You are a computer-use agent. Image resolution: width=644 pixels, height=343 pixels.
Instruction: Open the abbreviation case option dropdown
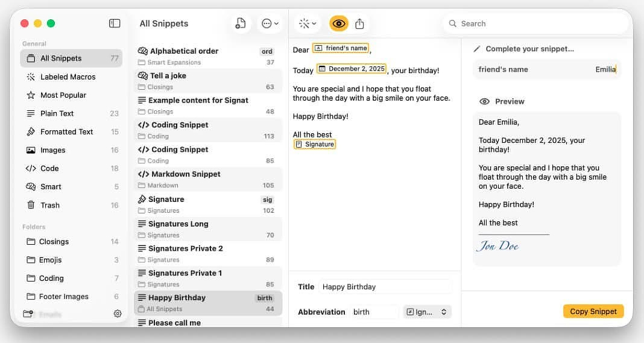(x=427, y=312)
